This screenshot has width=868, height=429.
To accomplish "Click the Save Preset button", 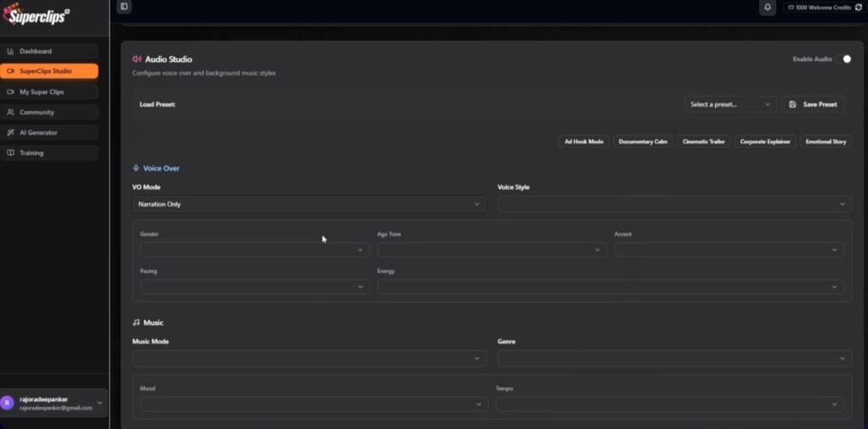I will [813, 104].
